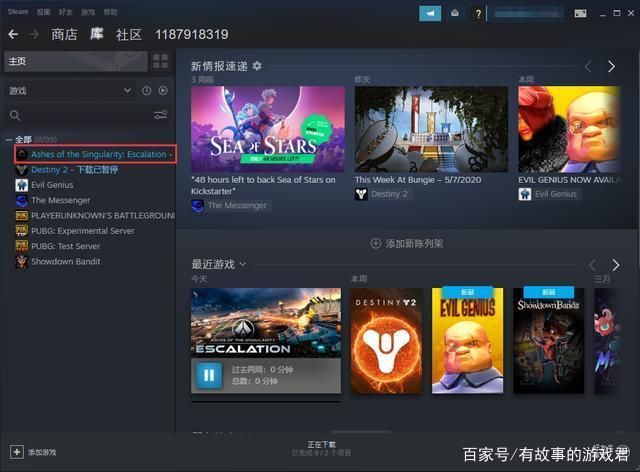Open news settings gear icon
Image resolution: width=640 pixels, height=472 pixels.
257,66
